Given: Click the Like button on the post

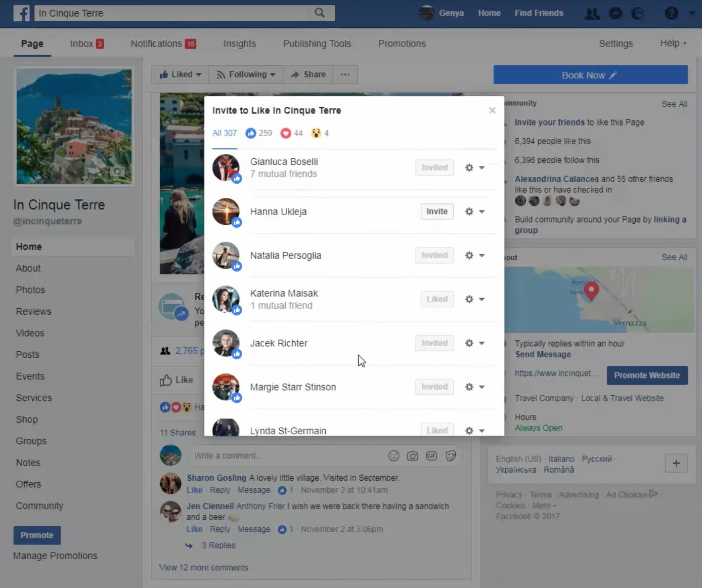Looking at the screenshot, I should tap(177, 380).
